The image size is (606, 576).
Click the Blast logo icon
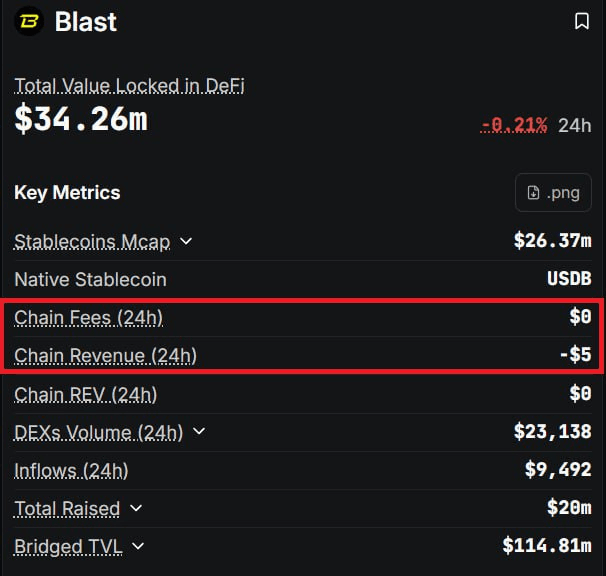coord(30,21)
